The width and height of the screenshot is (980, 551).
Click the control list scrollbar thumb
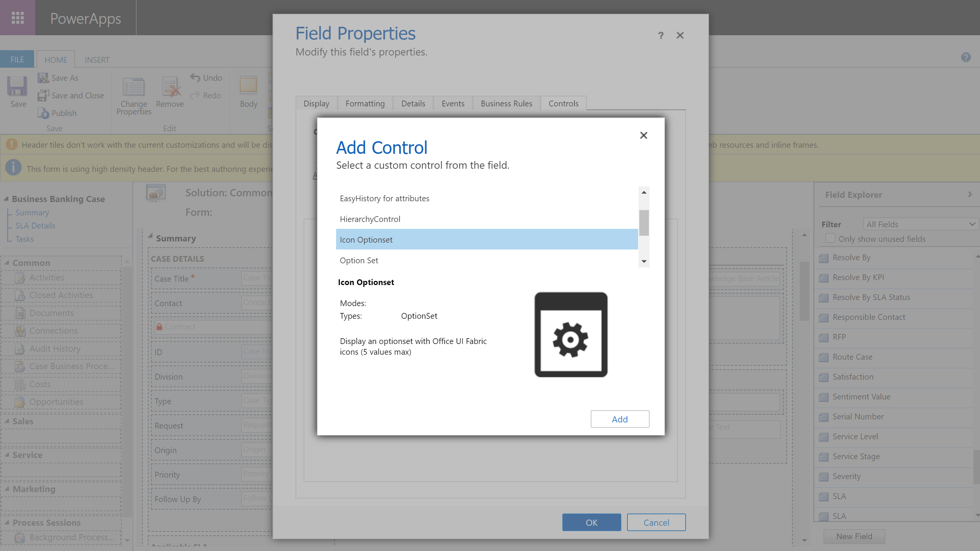(x=644, y=223)
